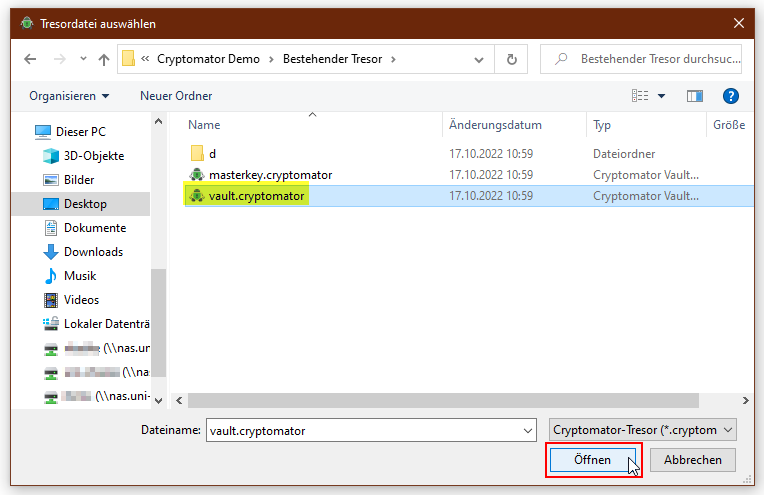The image size is (764, 495).
Task: Click the Dateiordner type cell
Action: (624, 154)
